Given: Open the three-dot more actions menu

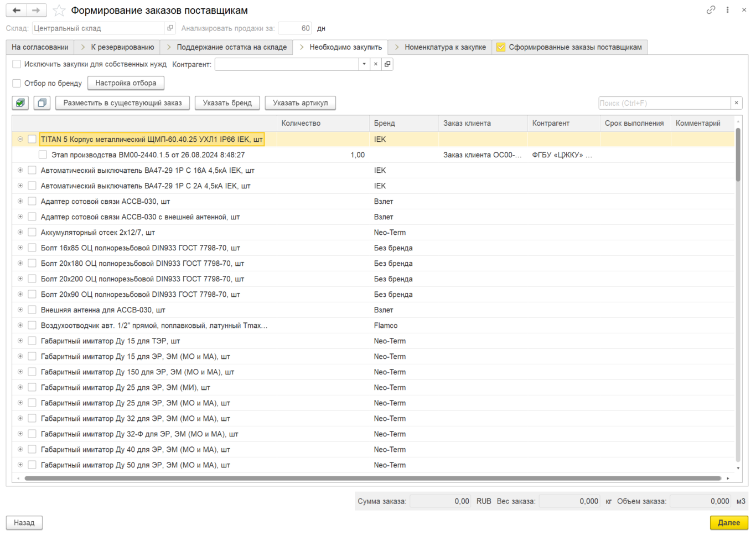Looking at the screenshot, I should [x=727, y=10].
